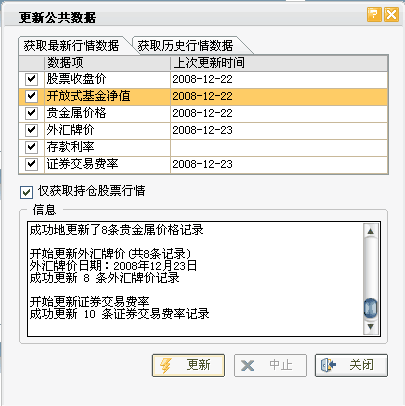Click the door icon on 关闭 button
The image size is (405, 406).
tap(328, 365)
